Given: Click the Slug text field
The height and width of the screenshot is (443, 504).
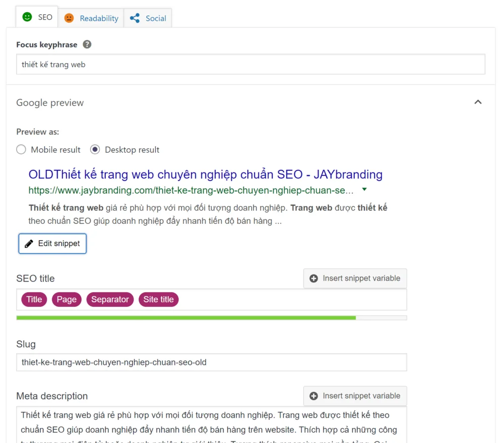Looking at the screenshot, I should point(212,362).
